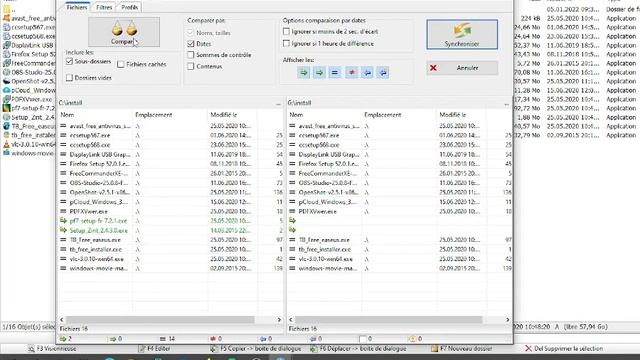Click left pane horizontal scrollbar thumb
Screen dimensions: 640x360
(160, 320)
